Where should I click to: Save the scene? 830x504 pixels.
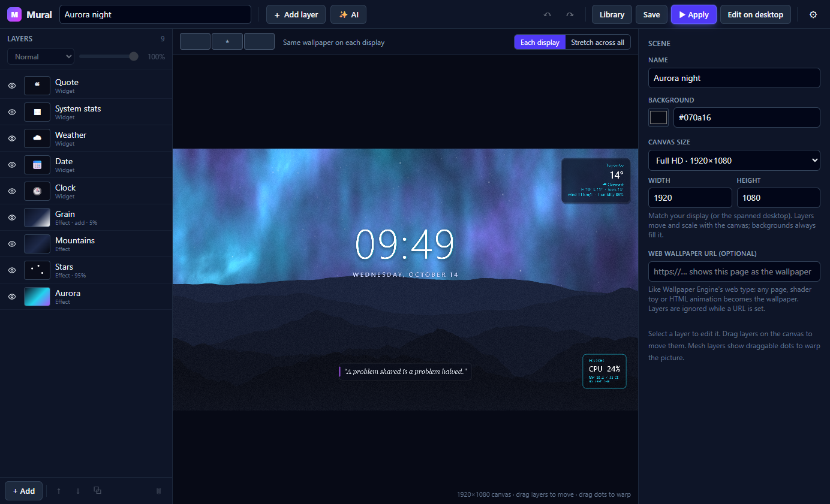[x=651, y=14]
